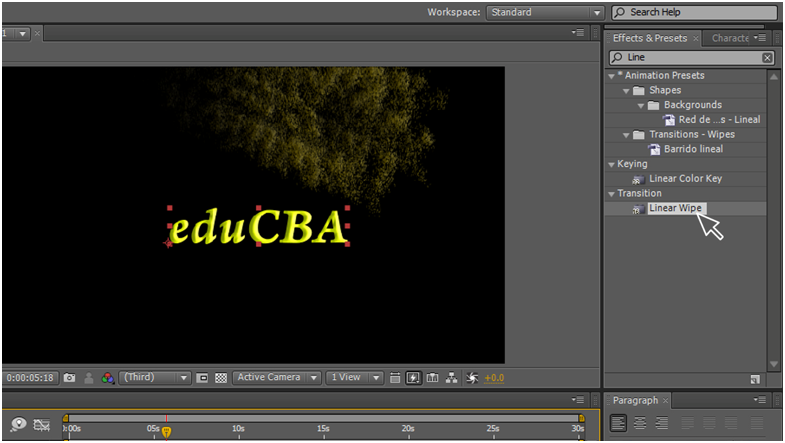Image resolution: width=785 pixels, height=443 pixels.
Task: Click the Red de ...s - Lineal preset file icon
Action: point(669,120)
